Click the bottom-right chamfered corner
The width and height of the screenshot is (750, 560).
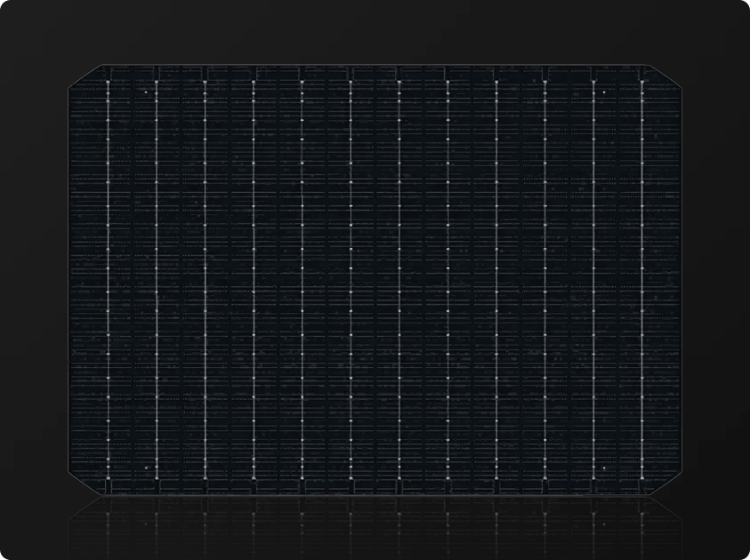click(665, 484)
